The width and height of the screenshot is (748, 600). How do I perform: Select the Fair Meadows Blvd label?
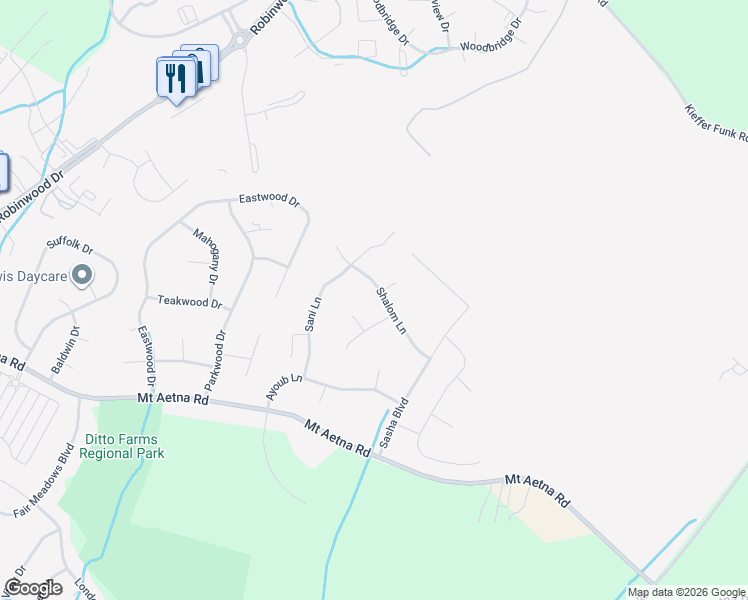click(44, 481)
